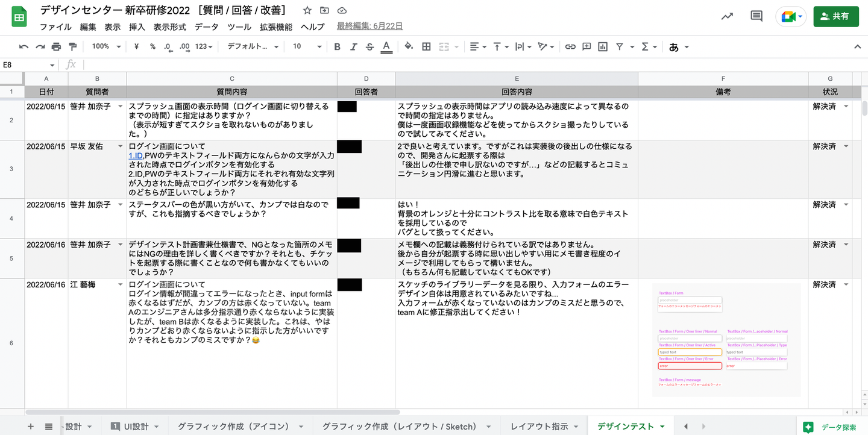Viewport: 868px width, 435px height.
Task: Collapse the toolbar with the up chevron
Action: tap(858, 46)
